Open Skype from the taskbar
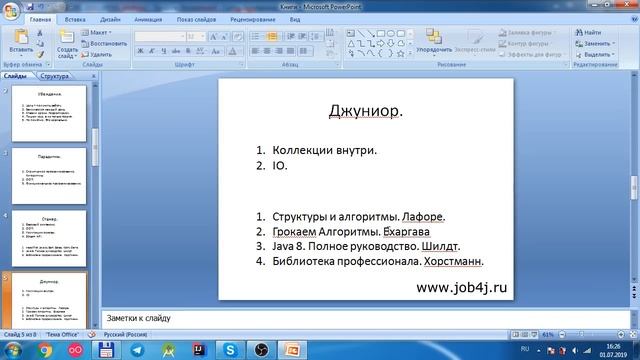Screen dimensions: 640x360 230,350
